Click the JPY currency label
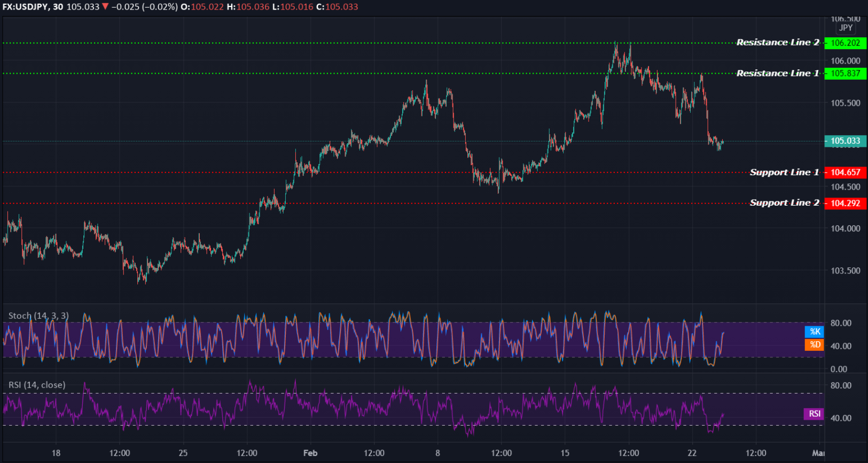Image resolution: width=868 pixels, height=463 pixels. coord(846,28)
